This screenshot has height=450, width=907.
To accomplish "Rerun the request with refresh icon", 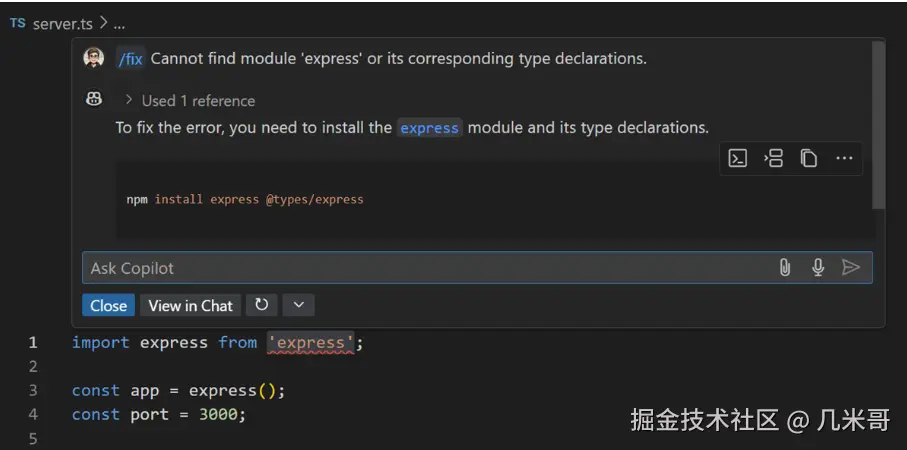I will click(261, 305).
